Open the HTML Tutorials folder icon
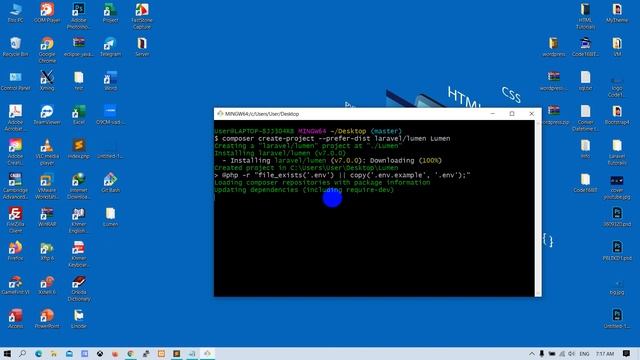The width and height of the screenshot is (640, 360). click(585, 16)
